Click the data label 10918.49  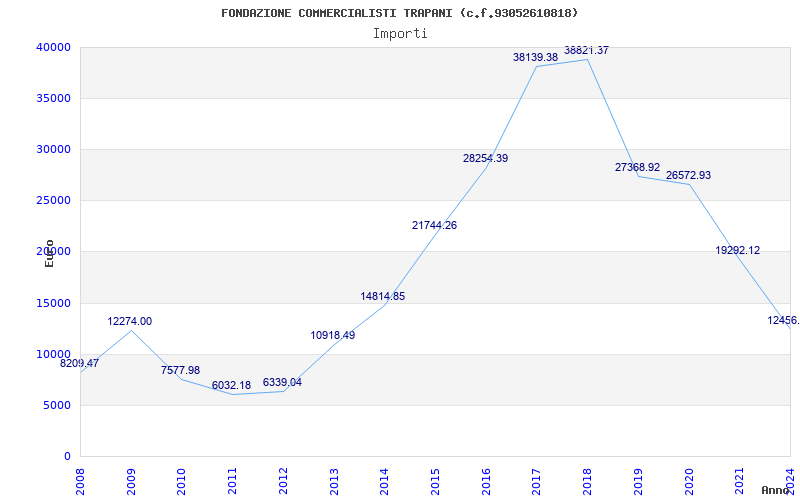[333, 335]
